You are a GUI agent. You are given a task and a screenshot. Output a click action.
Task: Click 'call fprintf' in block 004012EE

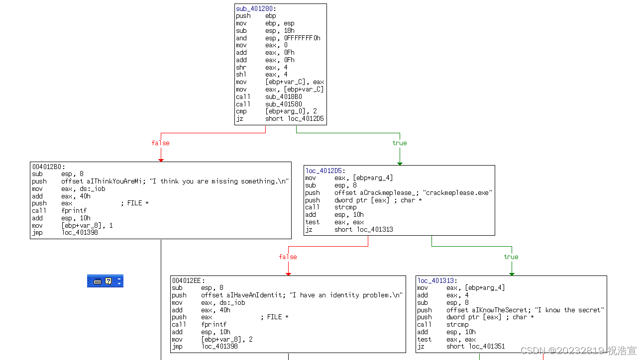199,325
